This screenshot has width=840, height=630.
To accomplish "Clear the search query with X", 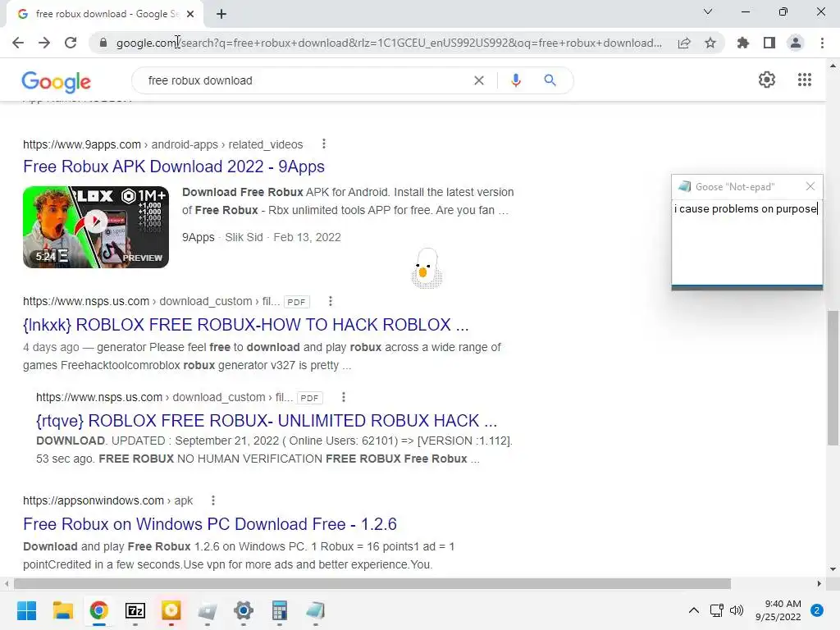I will coord(479,80).
